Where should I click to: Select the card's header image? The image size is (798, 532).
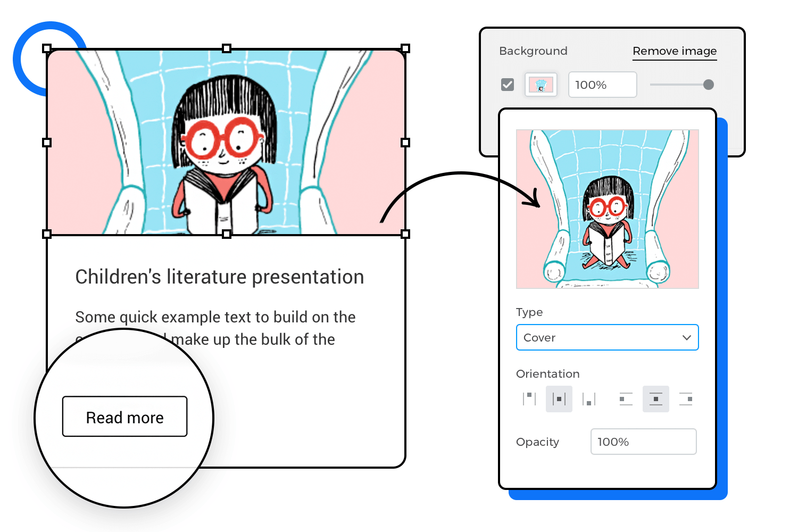click(x=226, y=142)
